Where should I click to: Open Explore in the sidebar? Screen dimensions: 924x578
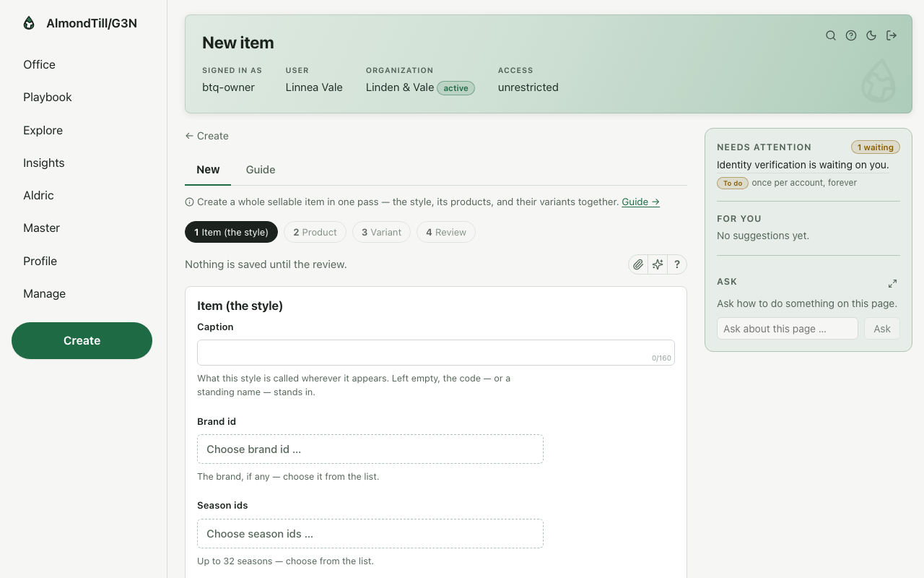pyautogui.click(x=43, y=130)
